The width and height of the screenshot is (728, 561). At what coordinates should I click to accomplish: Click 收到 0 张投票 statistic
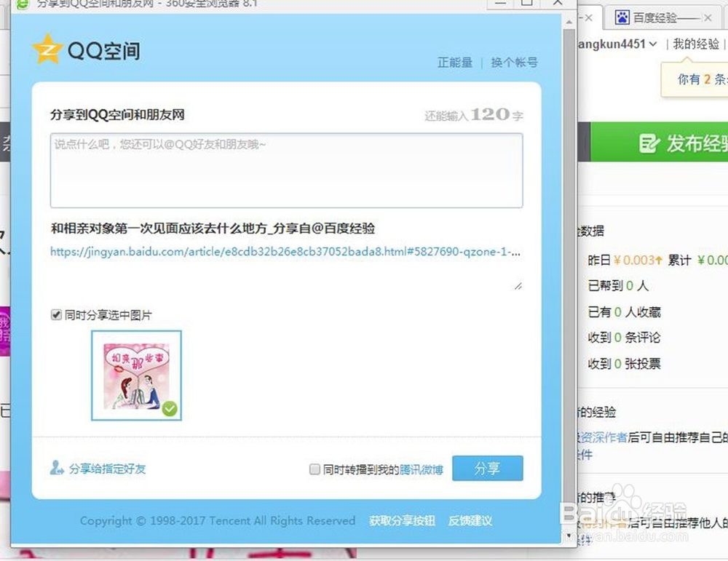pyautogui.click(x=624, y=363)
